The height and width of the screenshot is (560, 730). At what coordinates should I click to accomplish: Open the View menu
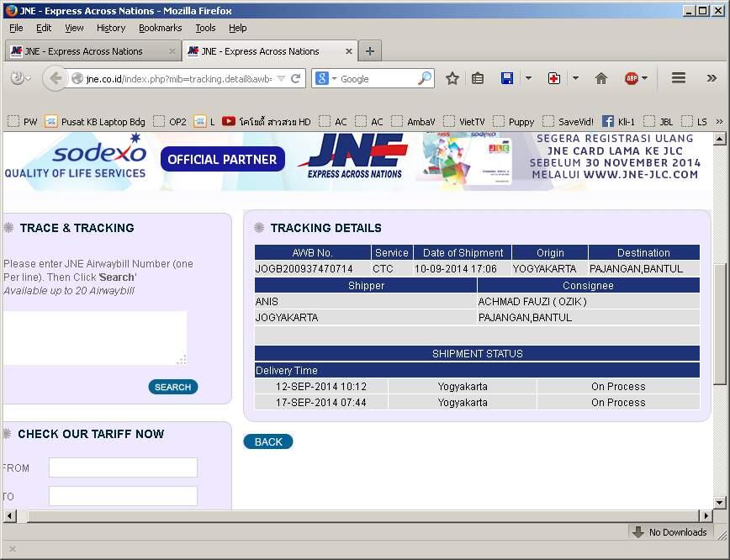point(74,28)
